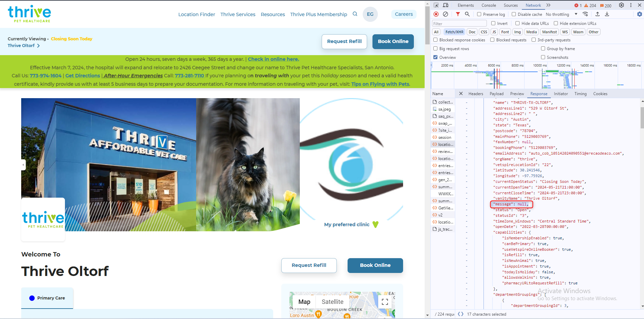Screen dimensions: 644x319
Task: Open the Cookies tab
Action: [600, 94]
